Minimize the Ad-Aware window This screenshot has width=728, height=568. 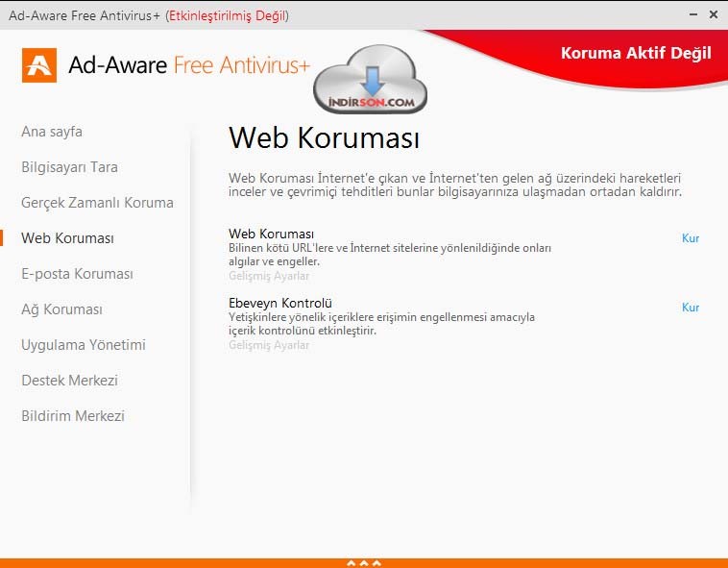point(693,14)
